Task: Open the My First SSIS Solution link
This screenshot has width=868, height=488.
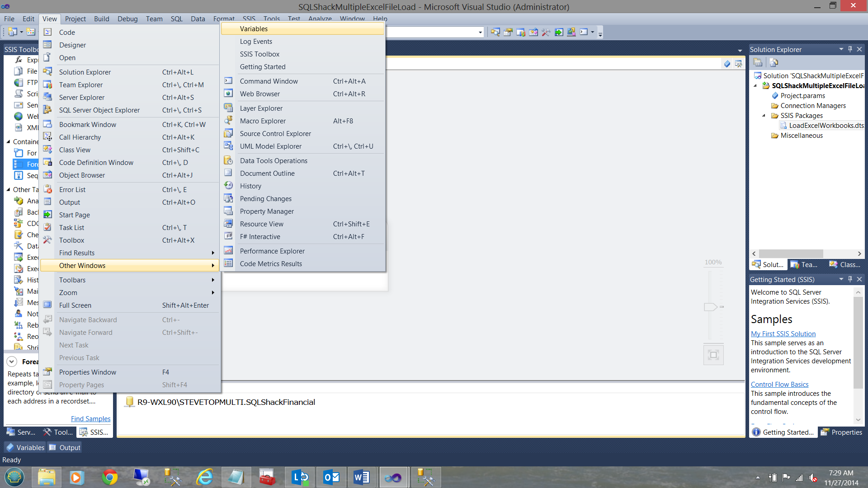Action: 783,334
